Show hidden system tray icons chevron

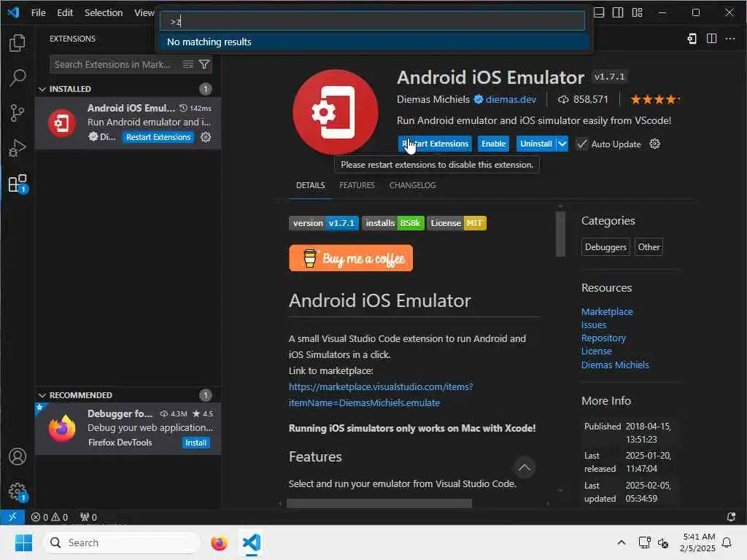point(622,542)
